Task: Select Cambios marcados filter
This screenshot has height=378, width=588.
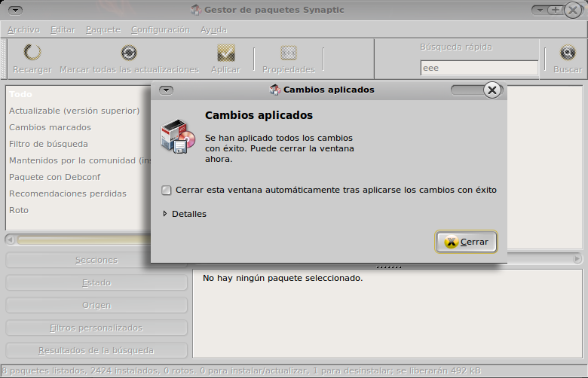Action: [78, 127]
